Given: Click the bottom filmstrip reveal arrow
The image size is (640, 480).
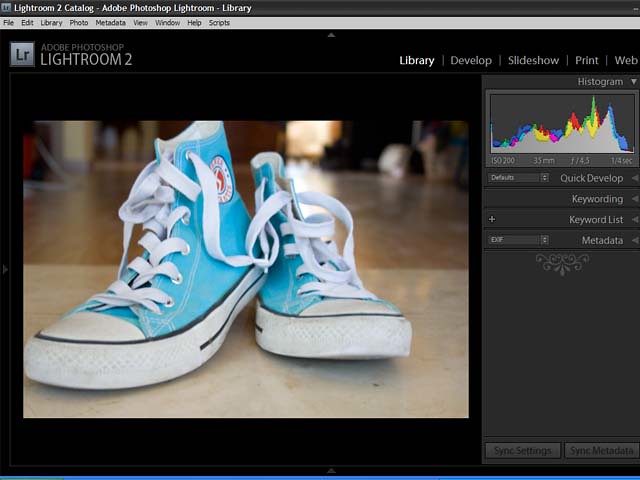Looking at the screenshot, I should (x=331, y=470).
